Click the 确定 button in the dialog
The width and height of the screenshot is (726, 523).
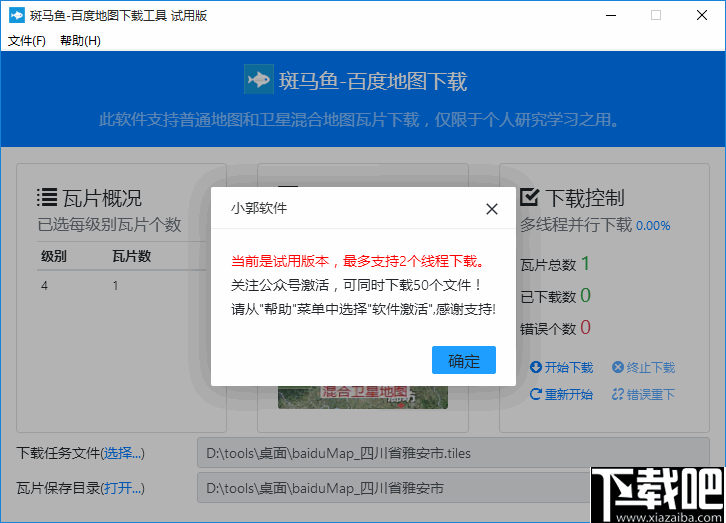coord(463,360)
